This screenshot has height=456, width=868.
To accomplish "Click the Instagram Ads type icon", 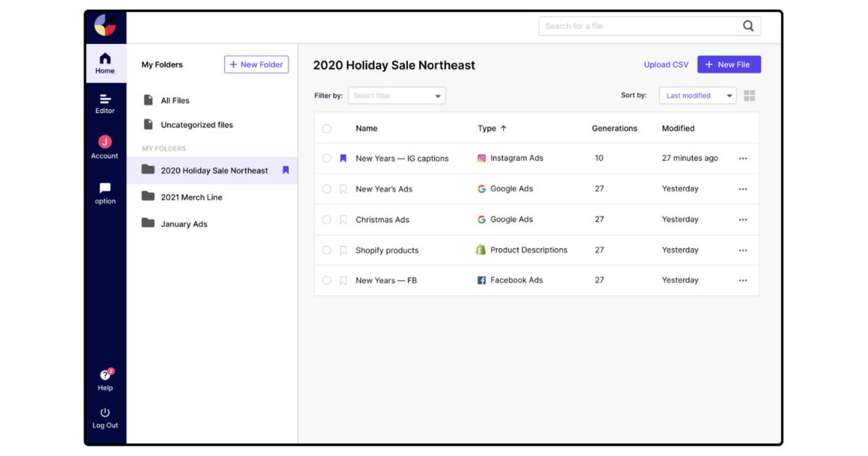I will click(x=481, y=158).
